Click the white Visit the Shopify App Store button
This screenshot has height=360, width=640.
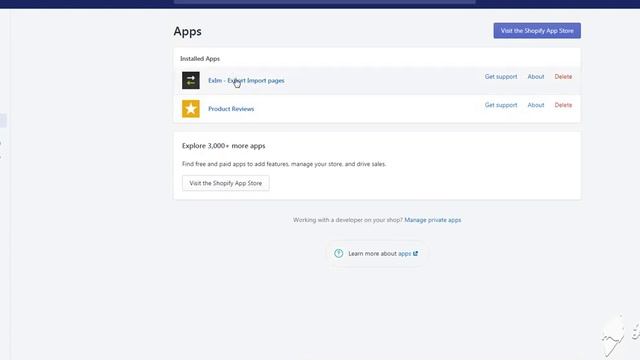pyautogui.click(x=226, y=183)
